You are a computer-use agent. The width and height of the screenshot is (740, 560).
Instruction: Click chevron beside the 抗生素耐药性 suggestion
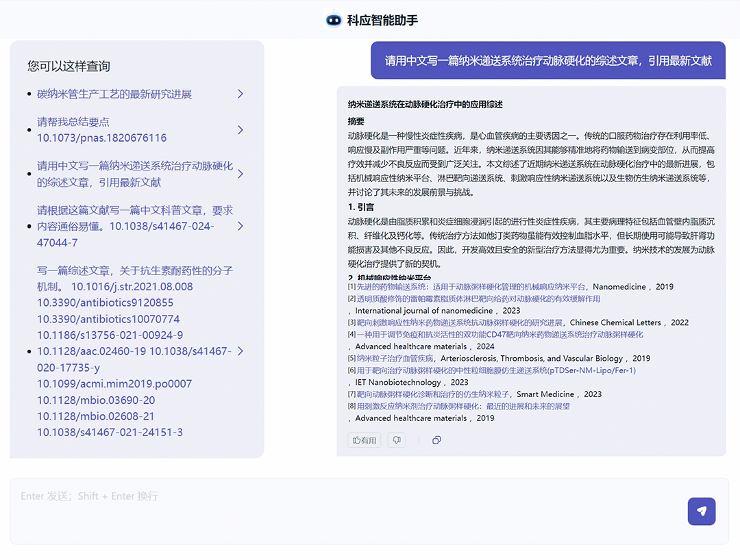tap(240, 351)
